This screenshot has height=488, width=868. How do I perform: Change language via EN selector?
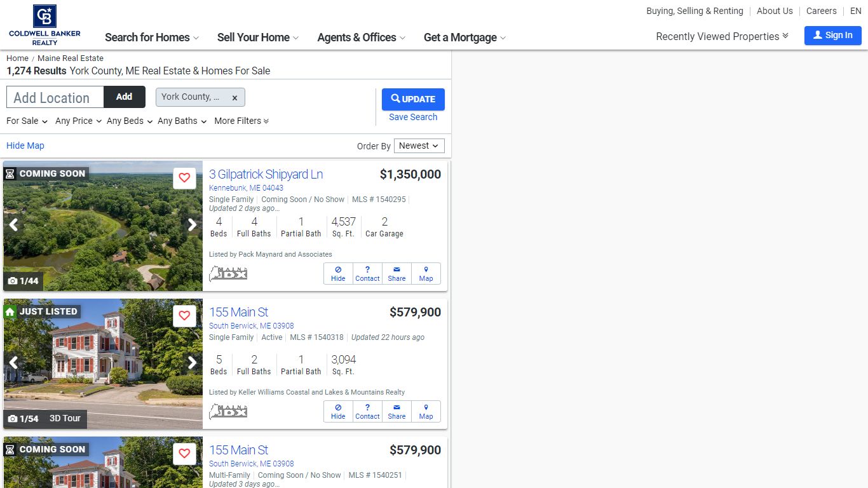856,11
